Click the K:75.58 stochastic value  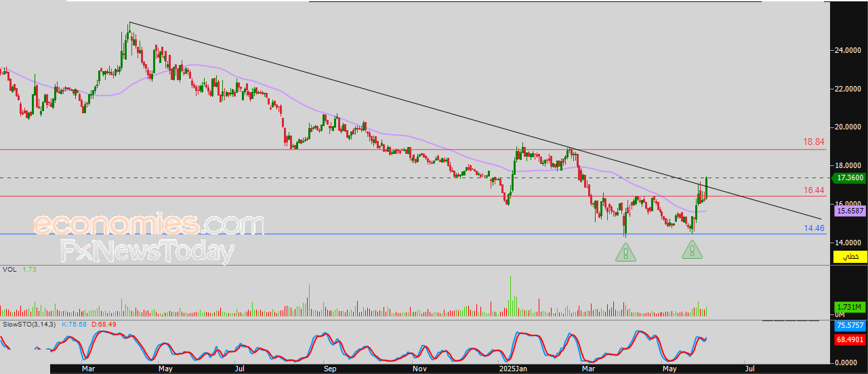coord(75,325)
